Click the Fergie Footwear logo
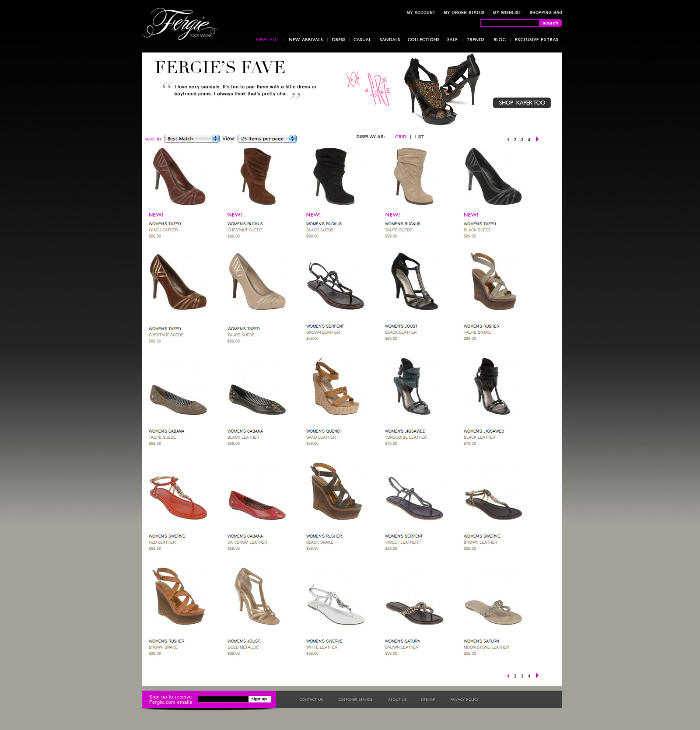This screenshot has height=730, width=700. pyautogui.click(x=180, y=24)
